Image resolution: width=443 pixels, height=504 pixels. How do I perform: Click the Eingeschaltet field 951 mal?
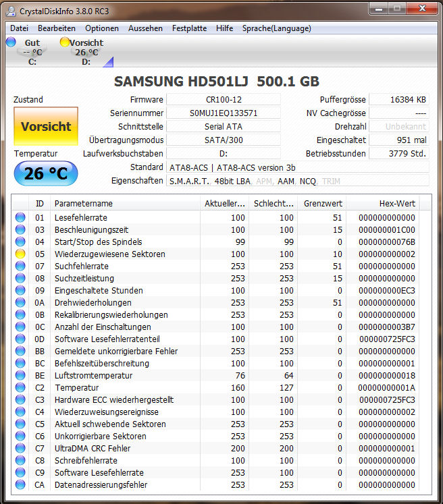pos(399,140)
